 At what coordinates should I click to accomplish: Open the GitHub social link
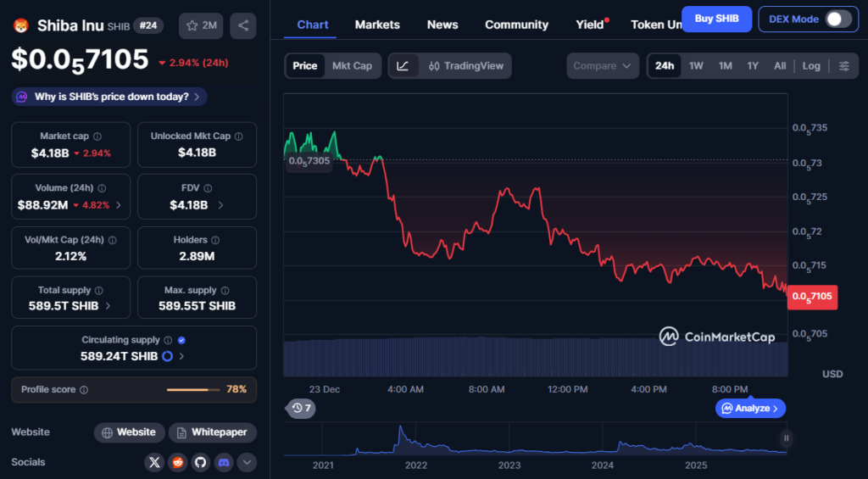coord(200,462)
